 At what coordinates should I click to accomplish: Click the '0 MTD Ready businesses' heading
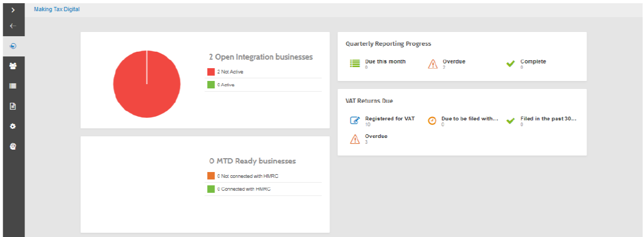point(253,161)
